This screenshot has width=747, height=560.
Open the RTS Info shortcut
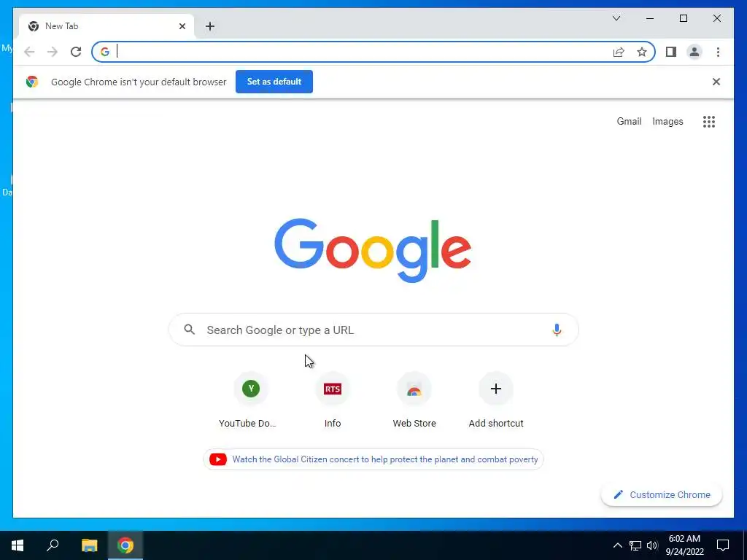(333, 401)
